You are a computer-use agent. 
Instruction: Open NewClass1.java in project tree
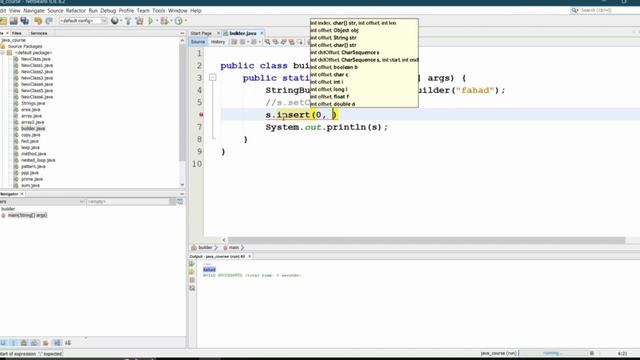coord(37,65)
